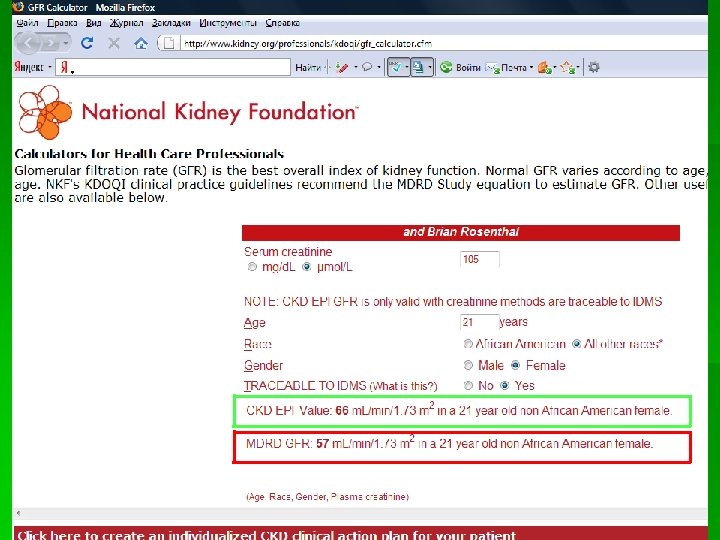Click inside the Yandex search field
The image size is (720, 540).
pyautogui.click(x=173, y=68)
